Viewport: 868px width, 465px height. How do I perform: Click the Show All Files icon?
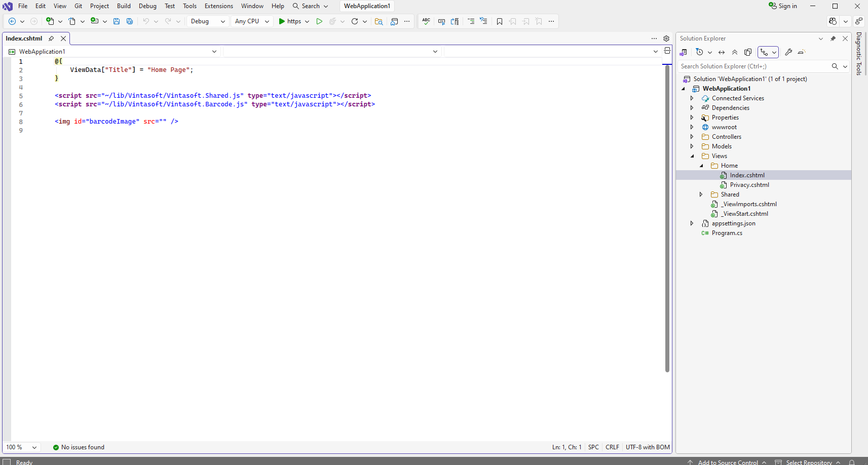click(748, 52)
